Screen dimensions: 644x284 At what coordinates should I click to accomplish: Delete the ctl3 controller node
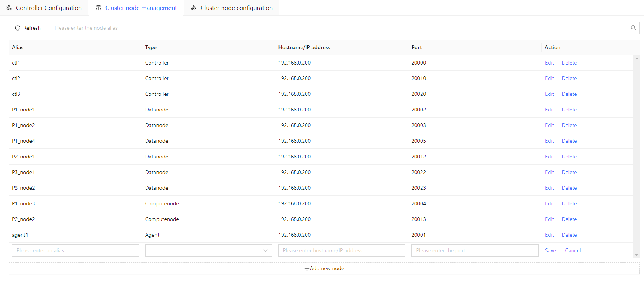[569, 94]
